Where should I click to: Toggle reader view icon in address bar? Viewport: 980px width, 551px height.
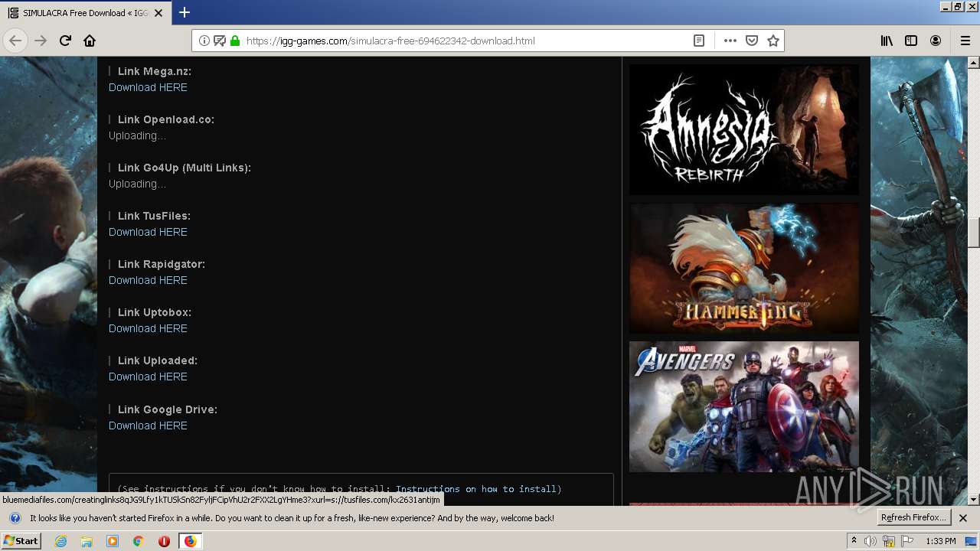pyautogui.click(x=699, y=41)
